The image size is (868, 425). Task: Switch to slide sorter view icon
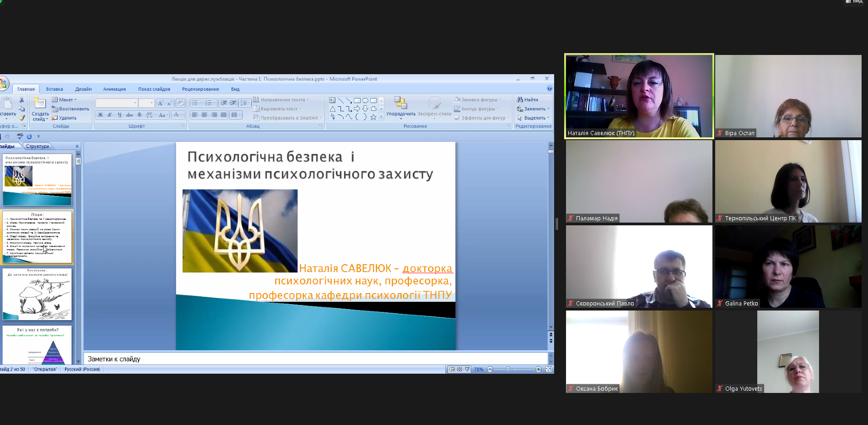459,369
